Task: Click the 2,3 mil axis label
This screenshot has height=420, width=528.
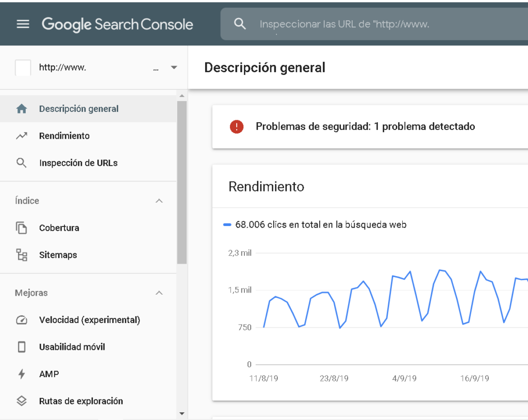Action: [x=240, y=253]
